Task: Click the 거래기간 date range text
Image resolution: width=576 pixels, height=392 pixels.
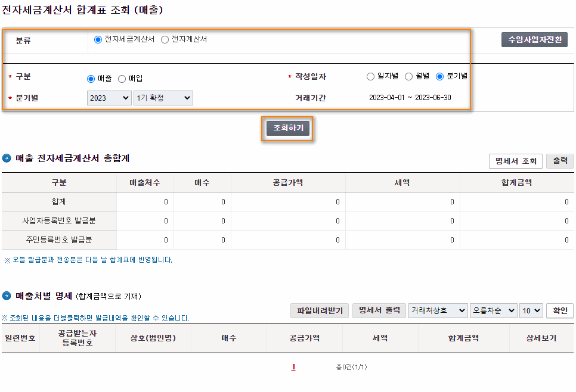Action: tap(410, 98)
